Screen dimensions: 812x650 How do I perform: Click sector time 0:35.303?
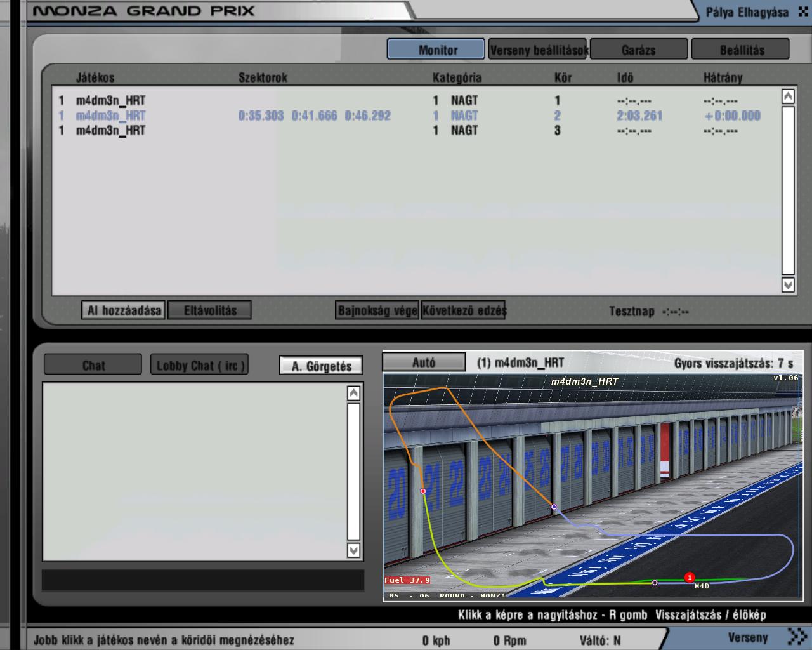[x=261, y=116]
